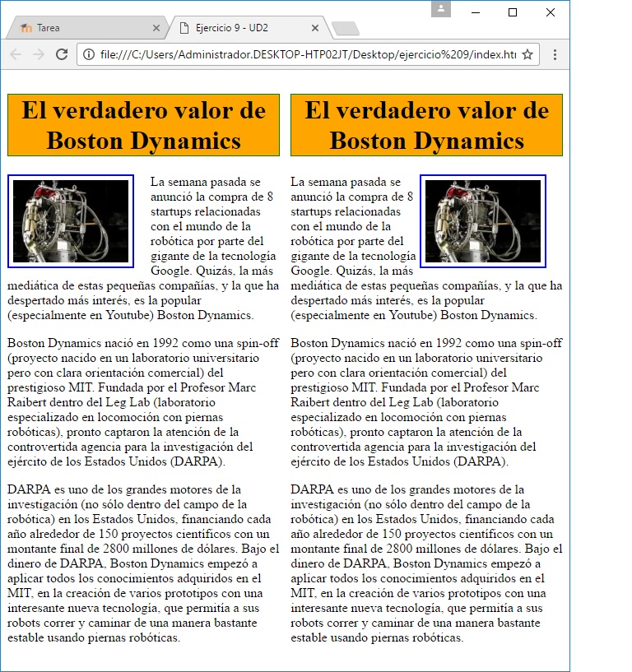This screenshot has width=632, height=672.
Task: Click the Moodle favicon on Tarea tab
Action: point(26,28)
